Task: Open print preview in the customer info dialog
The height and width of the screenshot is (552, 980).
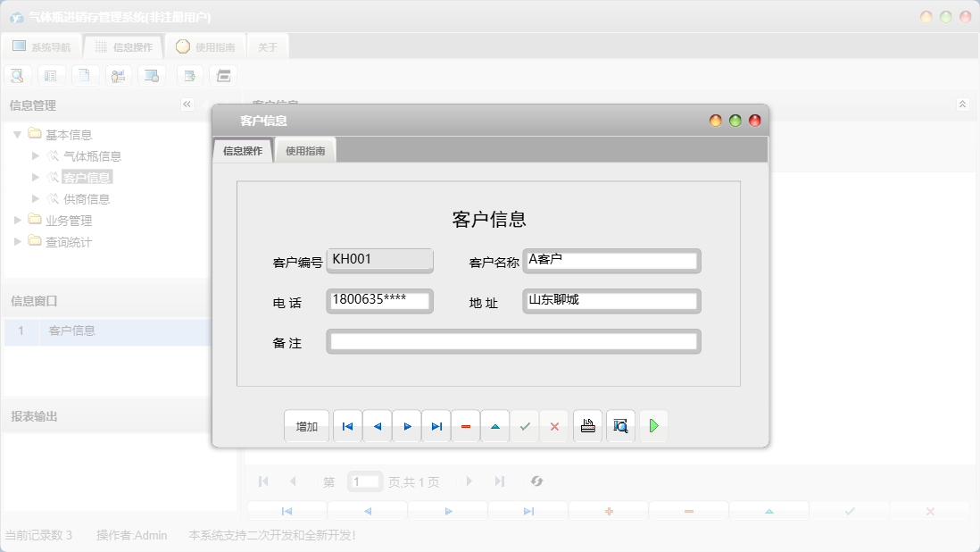Action: (x=620, y=426)
